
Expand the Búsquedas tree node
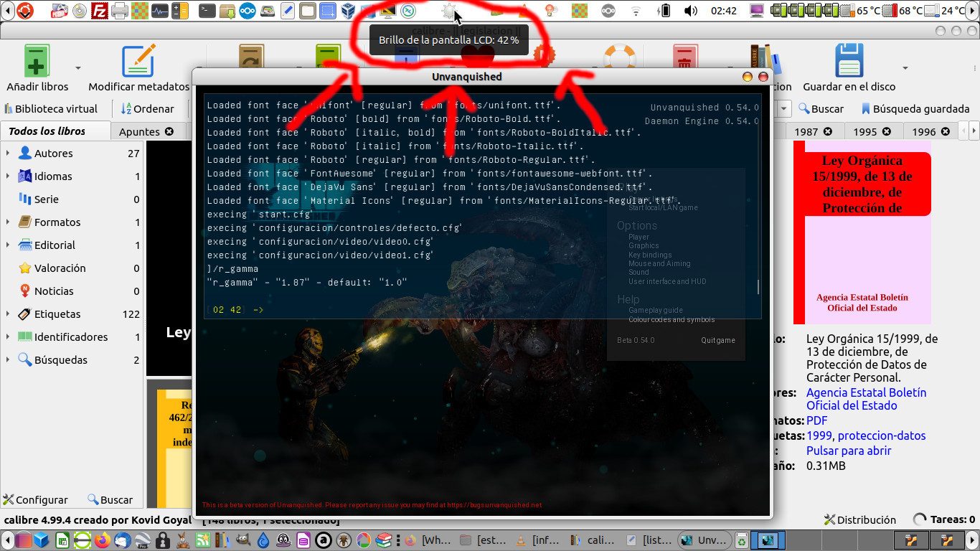(8, 359)
